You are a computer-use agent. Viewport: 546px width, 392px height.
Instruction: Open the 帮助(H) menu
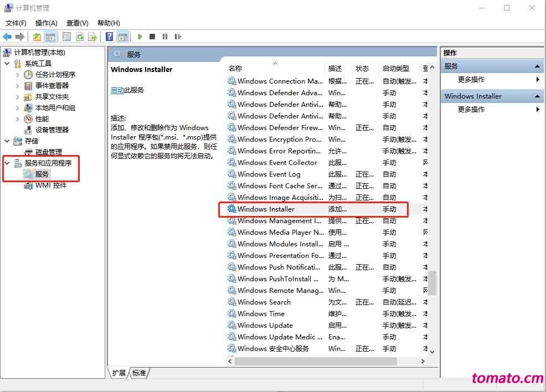tap(109, 23)
